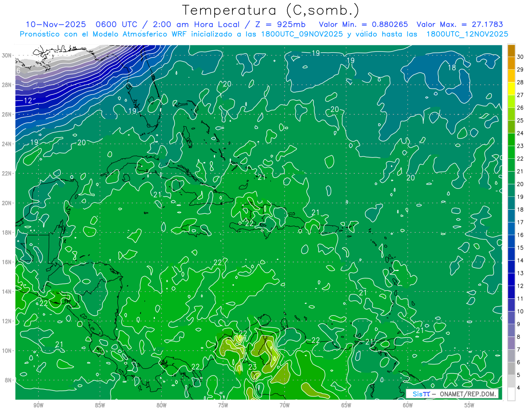This screenshot has height=411, width=532.
Task: Click the dark orange swatch topping the color scale
Action: (x=511, y=50)
